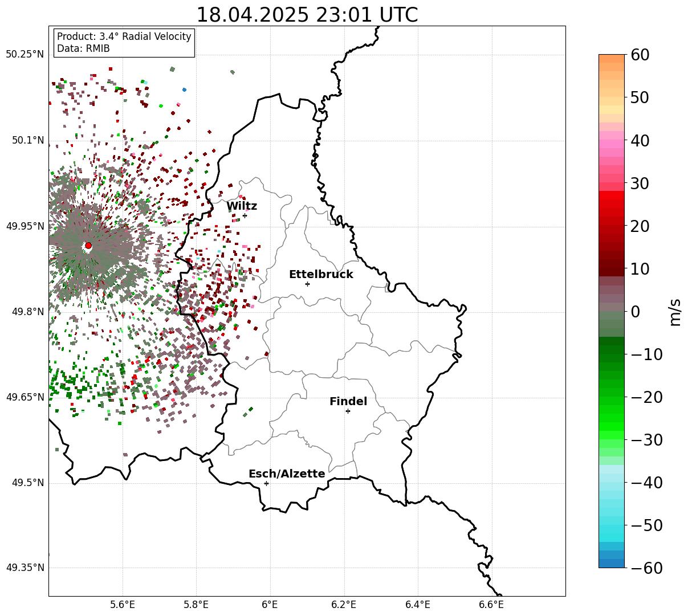Click the colorbar tick label 20

(639, 226)
